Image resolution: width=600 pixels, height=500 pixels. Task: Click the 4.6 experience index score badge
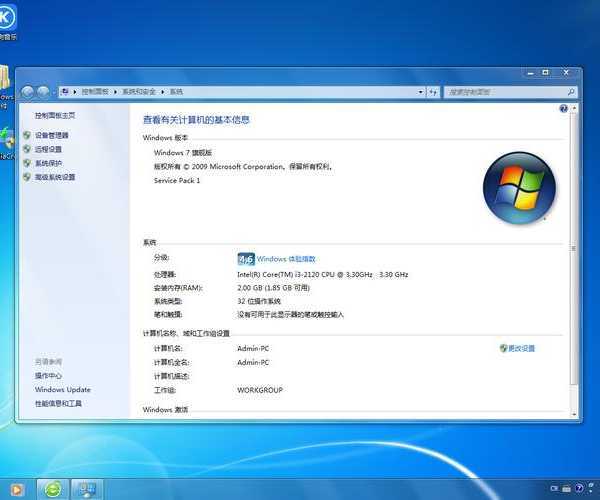(246, 259)
